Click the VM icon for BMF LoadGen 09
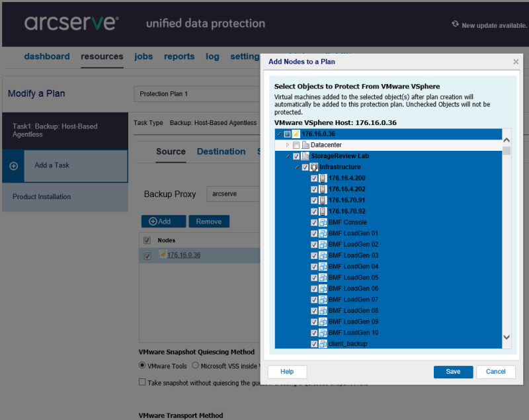Screen dimensions: 529x420 pos(323,322)
